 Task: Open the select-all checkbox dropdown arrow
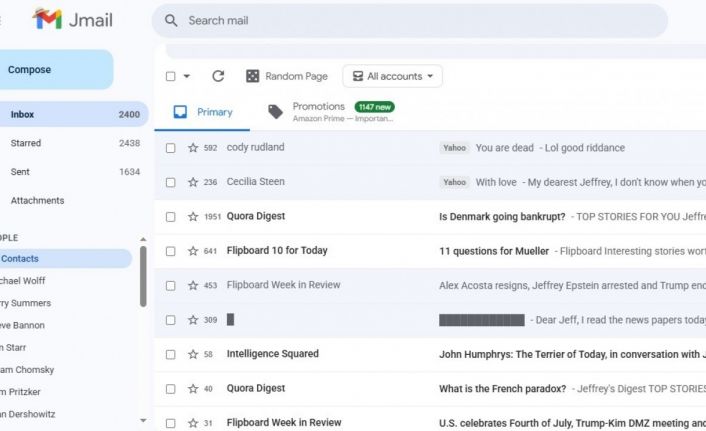[186, 77]
